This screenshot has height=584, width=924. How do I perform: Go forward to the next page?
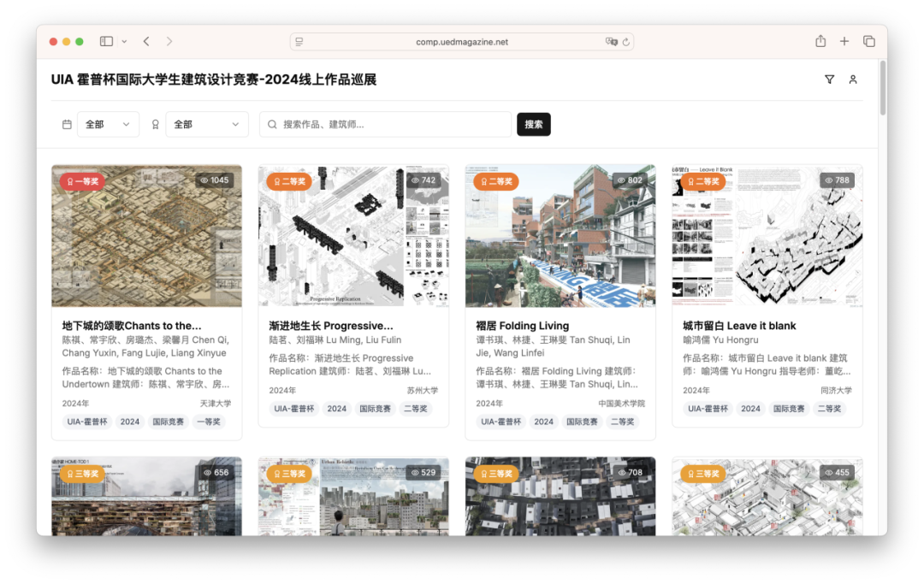coord(169,41)
